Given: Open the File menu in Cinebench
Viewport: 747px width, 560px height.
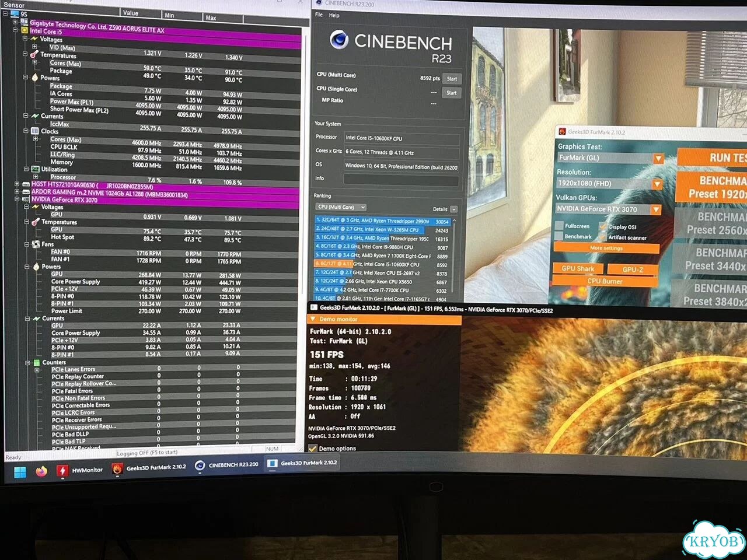Looking at the screenshot, I should tap(319, 15).
